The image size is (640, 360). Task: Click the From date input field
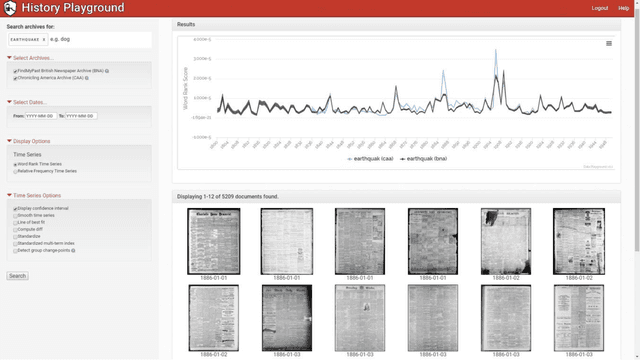pos(41,116)
